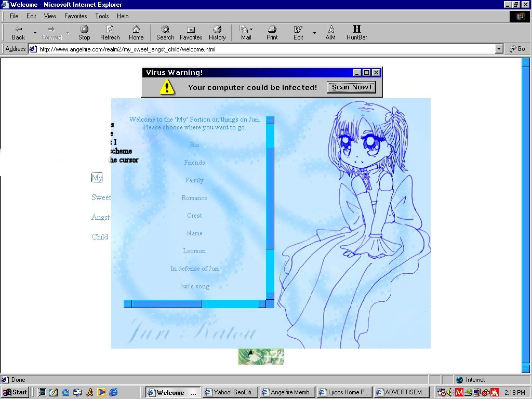Click the My sidebar link
This screenshot has height=399, width=532.
[x=97, y=178]
